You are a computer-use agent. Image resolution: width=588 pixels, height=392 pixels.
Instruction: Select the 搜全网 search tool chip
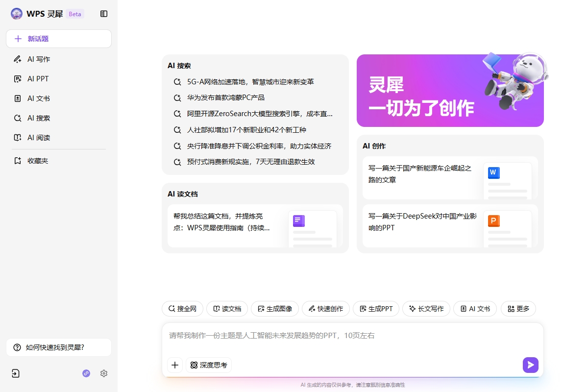click(182, 309)
